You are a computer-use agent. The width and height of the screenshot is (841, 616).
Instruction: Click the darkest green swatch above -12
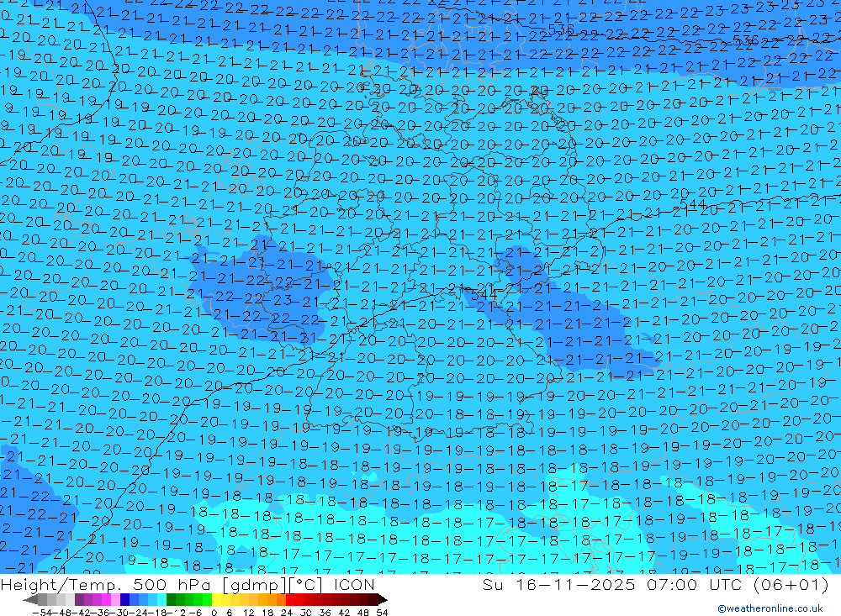coord(171,599)
